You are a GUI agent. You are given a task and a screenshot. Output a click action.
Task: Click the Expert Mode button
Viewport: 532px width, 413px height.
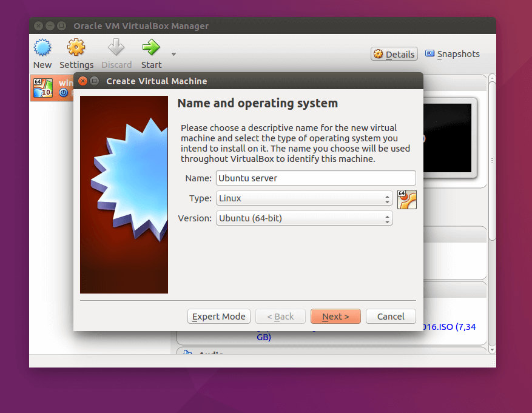219,317
